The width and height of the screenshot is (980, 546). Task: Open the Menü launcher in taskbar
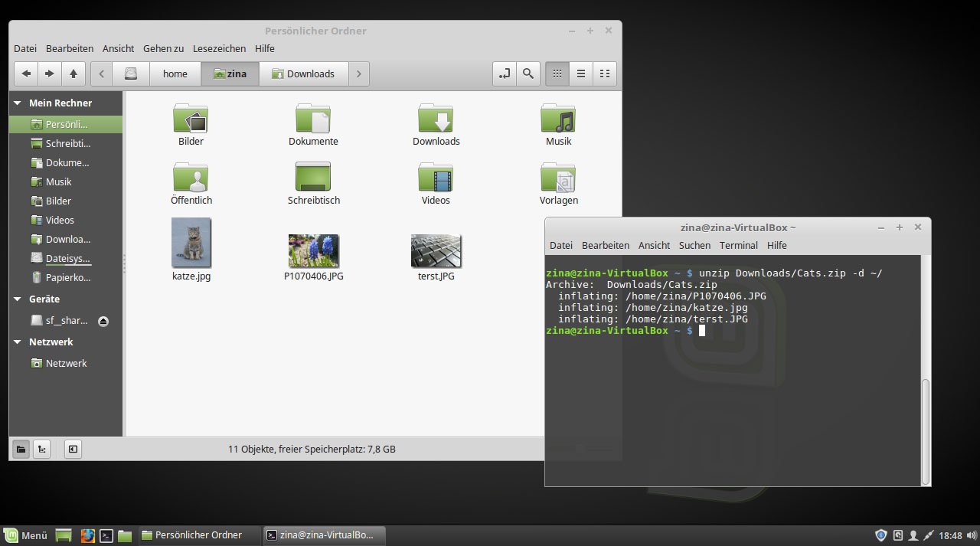tap(26, 535)
